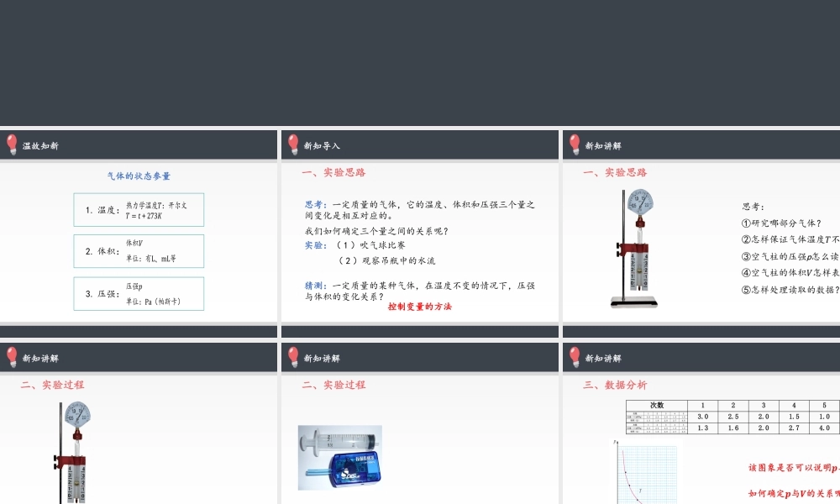Screen dimensions: 840x504
Task: Click the box labeled 1. 温度
Action: click(x=138, y=209)
